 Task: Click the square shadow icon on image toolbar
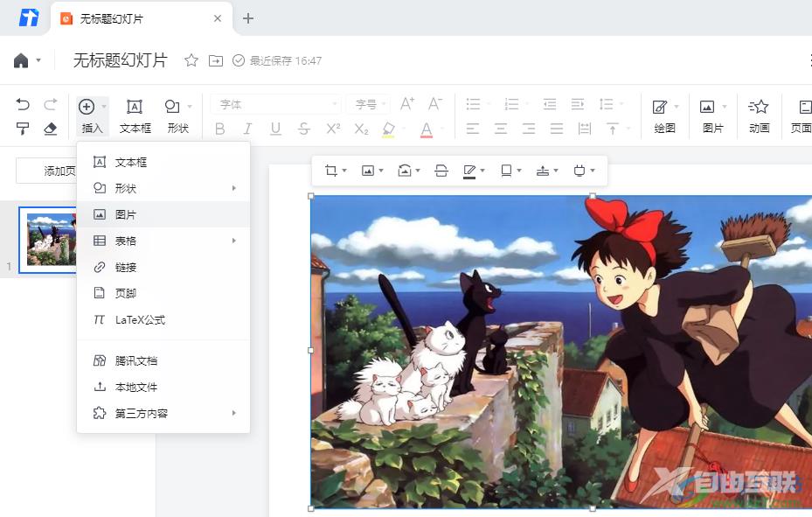[506, 171]
